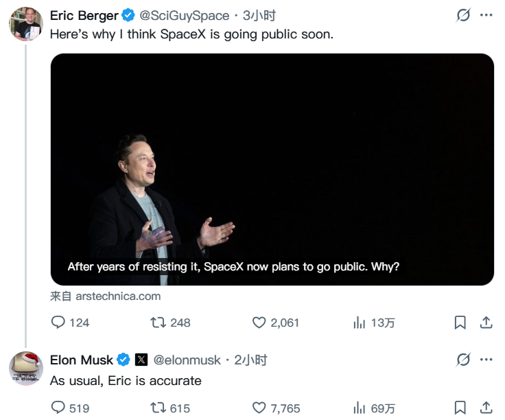
Task: Like Elon Musk's reply with 7,765 likes
Action: 259,408
